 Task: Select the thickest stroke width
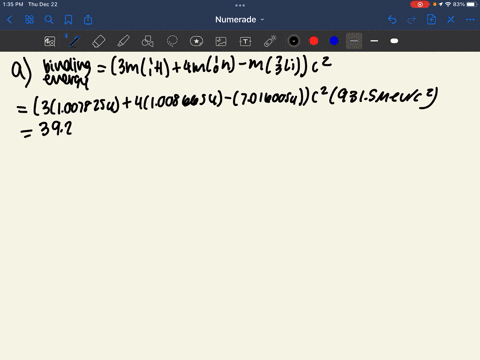pos(394,41)
